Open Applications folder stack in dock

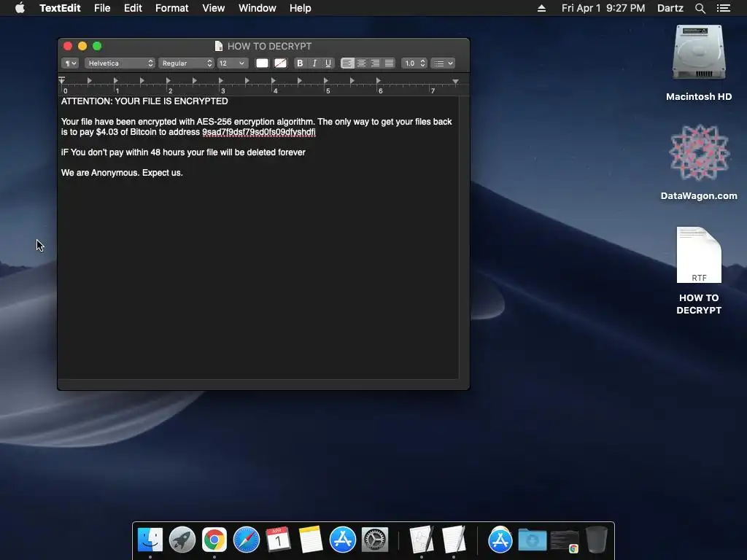point(500,540)
